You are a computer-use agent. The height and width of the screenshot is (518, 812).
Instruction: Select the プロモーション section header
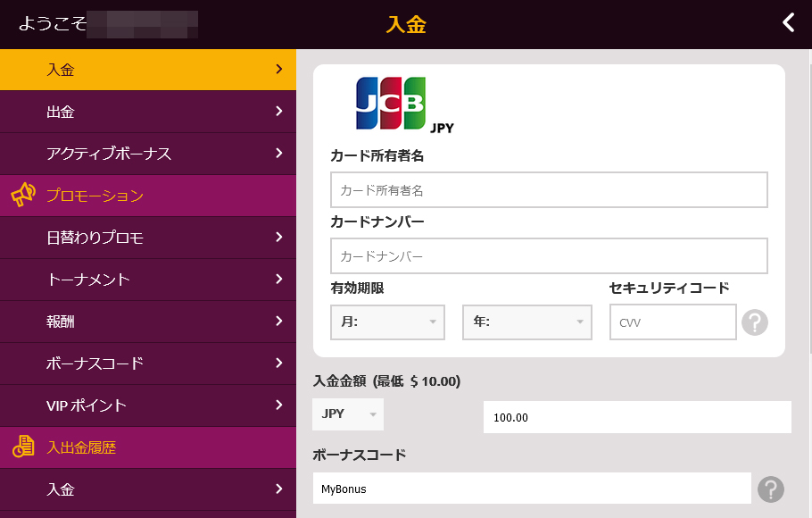click(148, 196)
